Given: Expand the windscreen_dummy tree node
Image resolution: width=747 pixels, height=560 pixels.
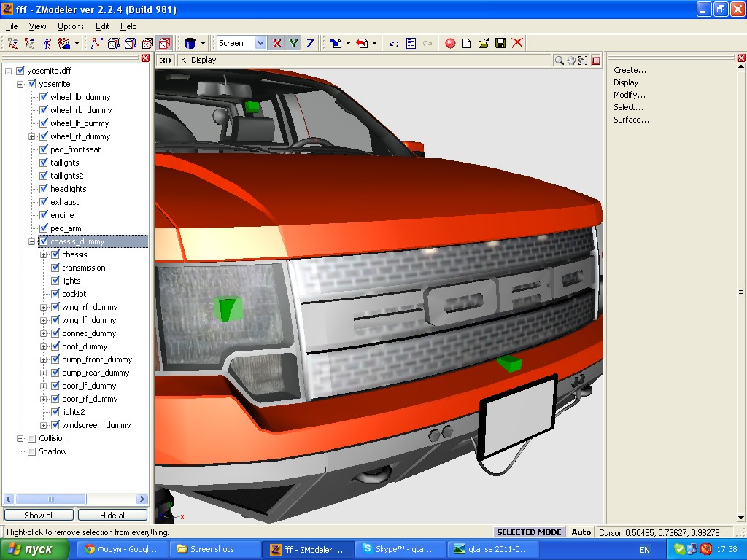Looking at the screenshot, I should [43, 426].
